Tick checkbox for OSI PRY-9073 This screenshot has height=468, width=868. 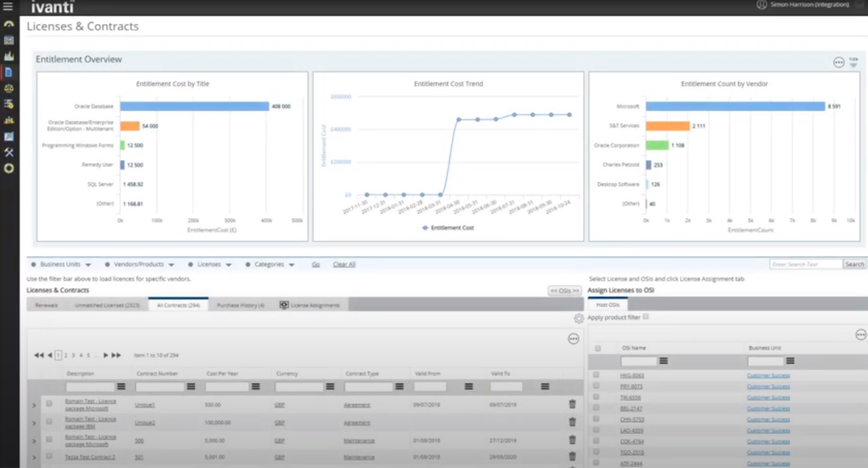tap(596, 386)
